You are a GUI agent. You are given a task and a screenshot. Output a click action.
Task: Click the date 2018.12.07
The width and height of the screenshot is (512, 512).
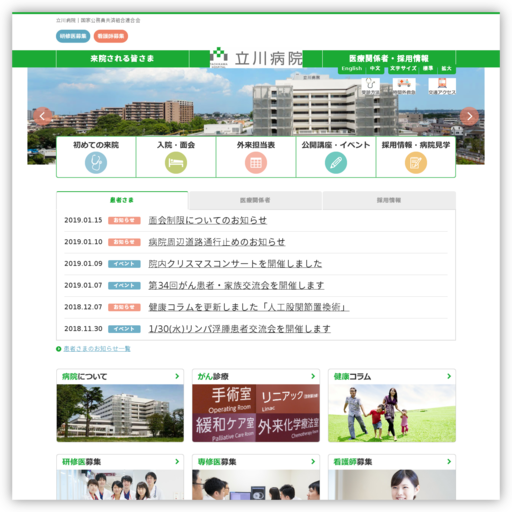click(x=83, y=307)
